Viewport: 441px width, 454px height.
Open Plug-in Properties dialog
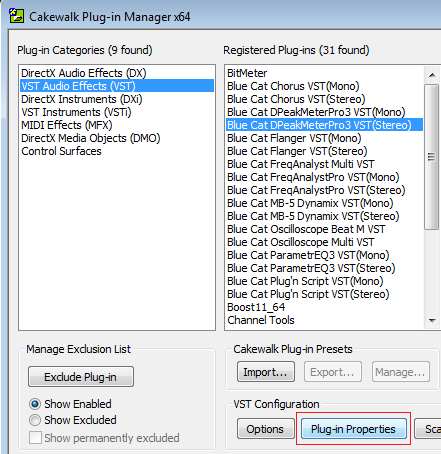tap(354, 429)
